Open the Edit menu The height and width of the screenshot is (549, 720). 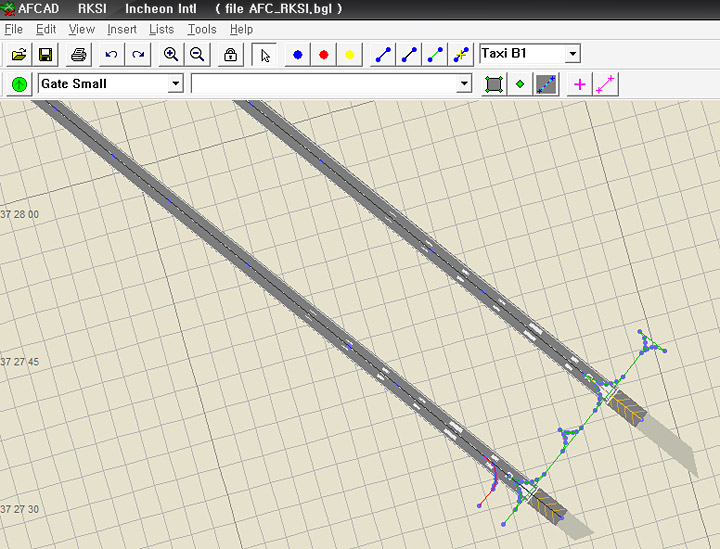pos(46,29)
